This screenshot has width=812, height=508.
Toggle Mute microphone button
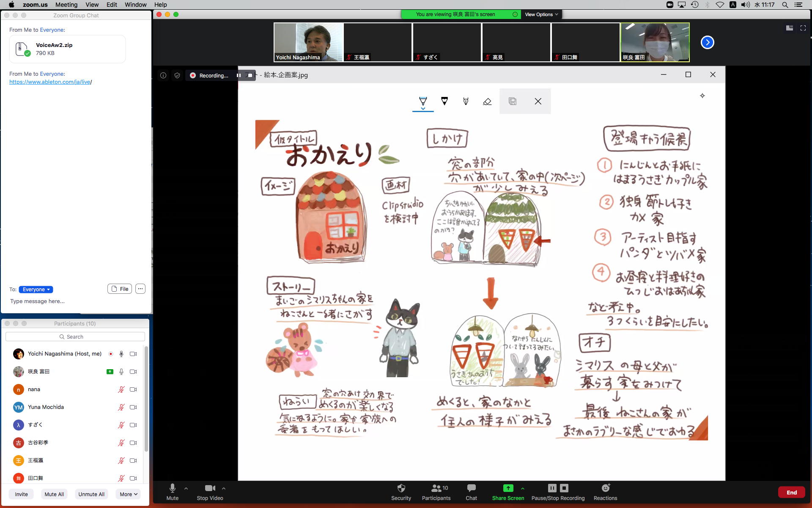(172, 488)
